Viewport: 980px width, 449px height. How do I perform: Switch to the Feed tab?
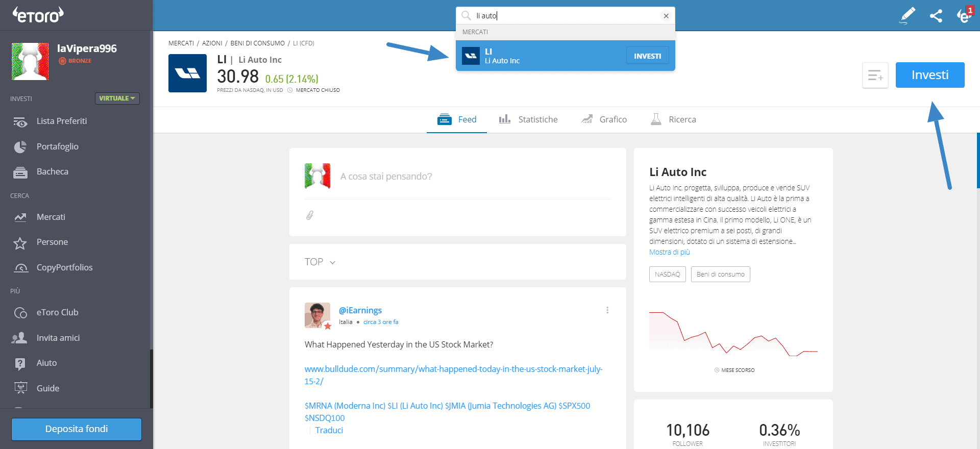tap(457, 119)
